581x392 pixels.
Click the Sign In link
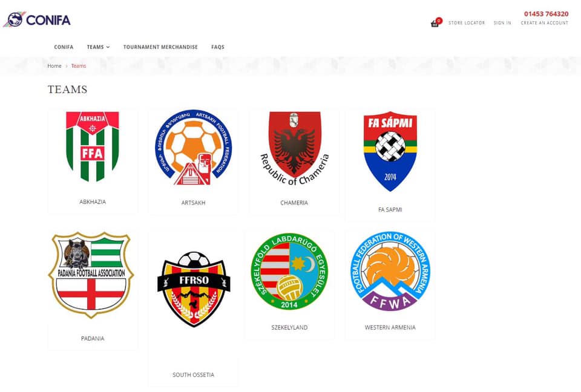click(502, 23)
